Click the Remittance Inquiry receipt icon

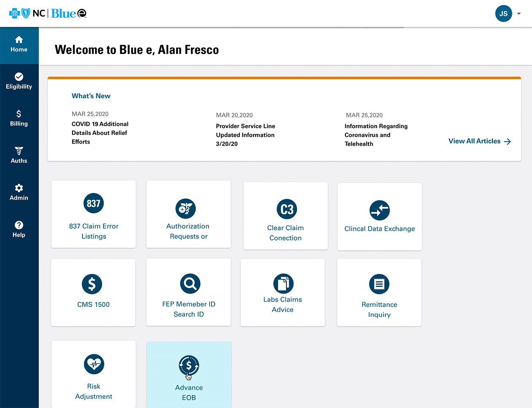point(379,284)
